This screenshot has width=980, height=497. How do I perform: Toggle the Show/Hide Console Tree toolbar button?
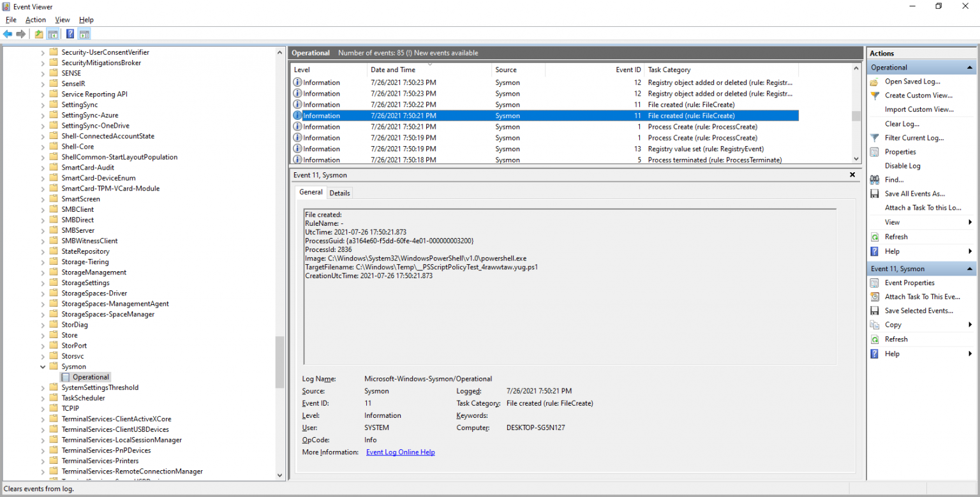[x=53, y=34]
